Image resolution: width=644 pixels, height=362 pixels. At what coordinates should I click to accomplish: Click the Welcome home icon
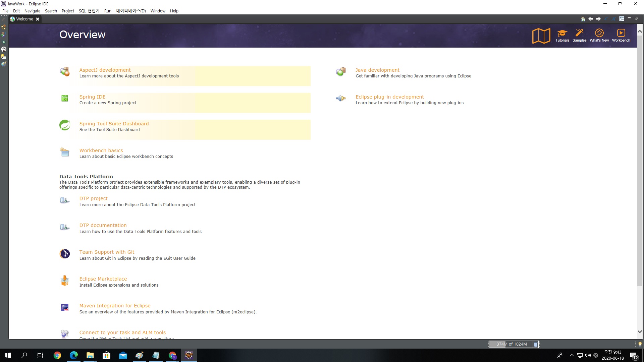tap(583, 19)
